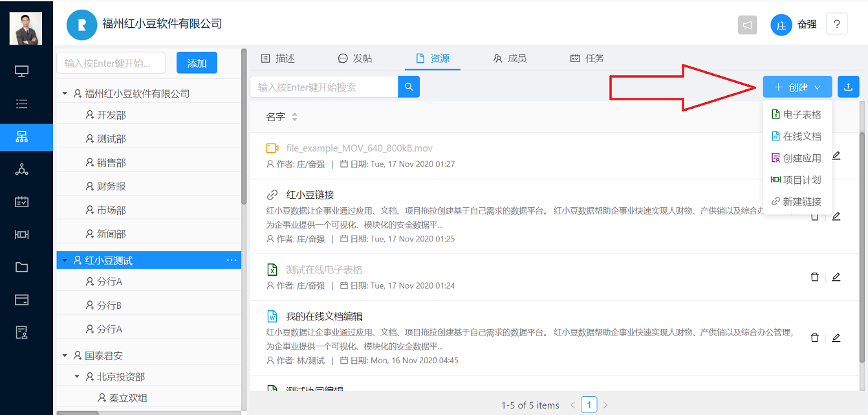Open the card icon in sidebar
868x415 pixels.
pyautogui.click(x=22, y=300)
